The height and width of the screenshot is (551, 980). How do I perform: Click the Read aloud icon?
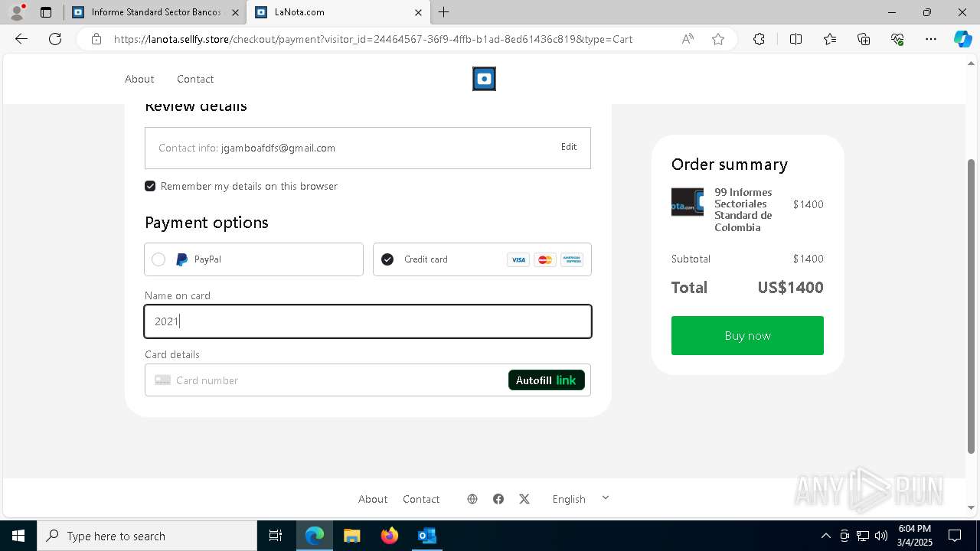[688, 39]
